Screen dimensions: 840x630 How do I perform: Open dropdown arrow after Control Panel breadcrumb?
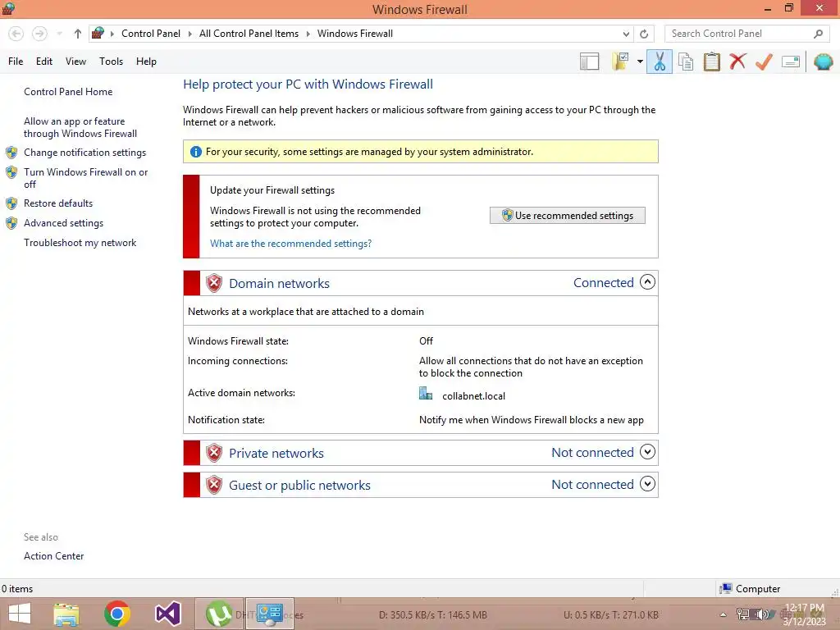click(189, 34)
